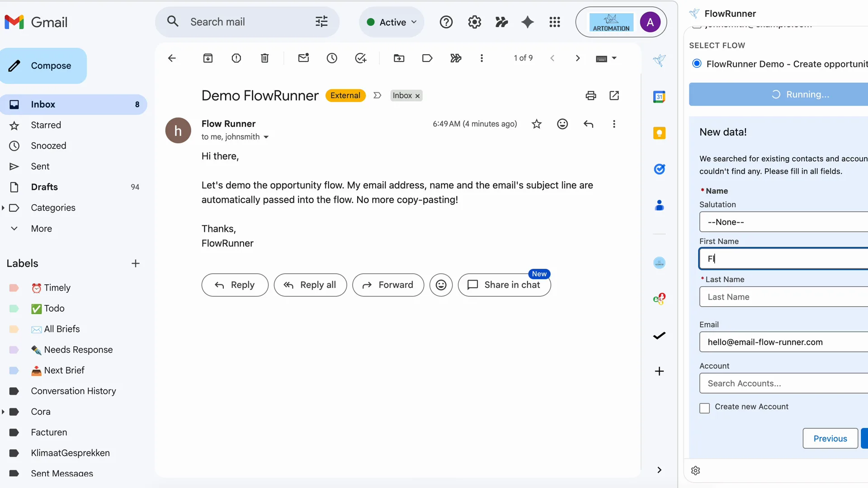Screen dimensions: 868x488
Task: Open Inbox folder
Action: click(73, 104)
